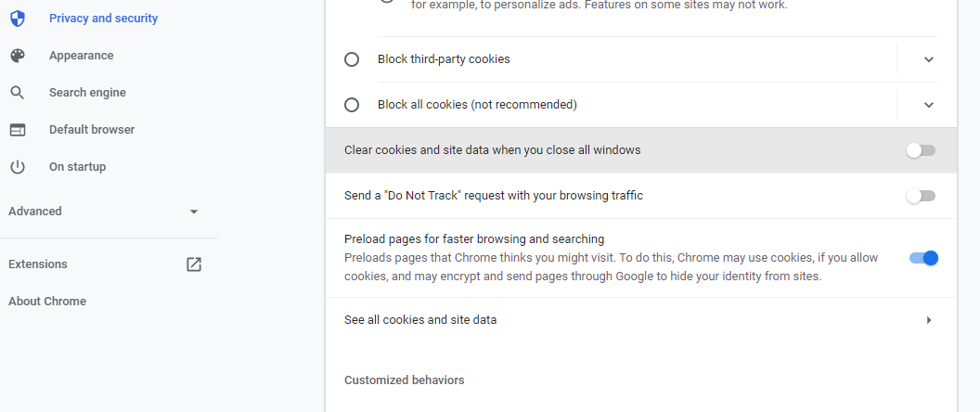Screen dimensions: 980x412
Task: Open the Extensions external link icon
Action: 194,264
